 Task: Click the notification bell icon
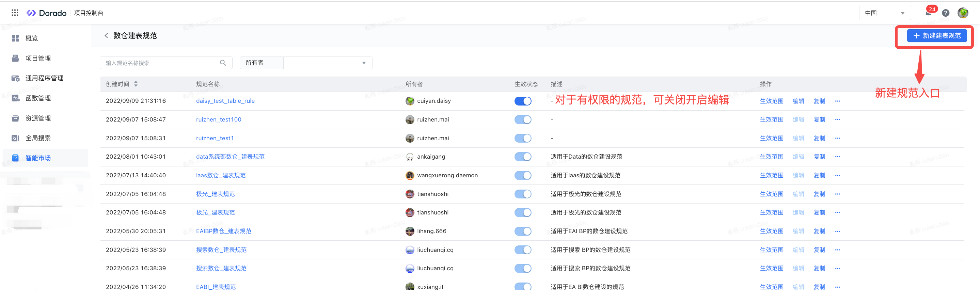(928, 13)
